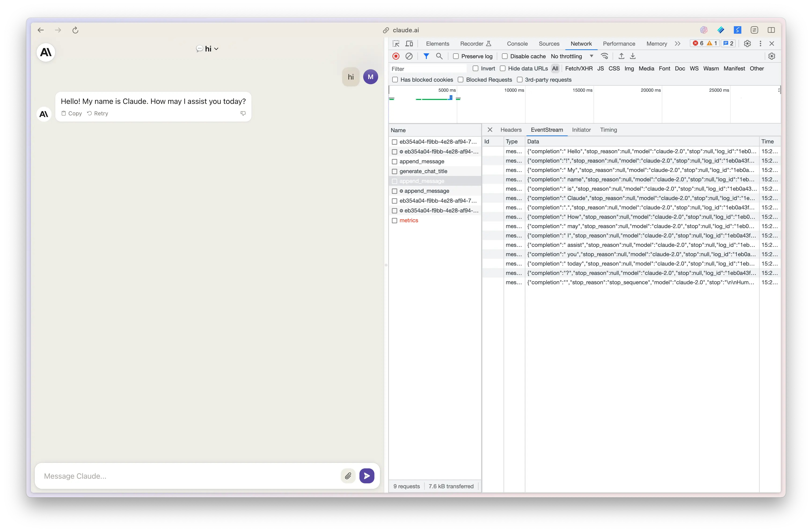This screenshot has width=812, height=532.
Task: Close the request details pane
Action: [490, 130]
